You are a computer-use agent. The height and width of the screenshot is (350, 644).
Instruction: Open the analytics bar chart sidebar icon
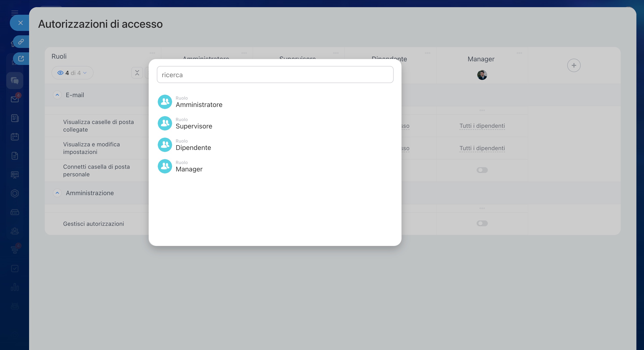15,287
